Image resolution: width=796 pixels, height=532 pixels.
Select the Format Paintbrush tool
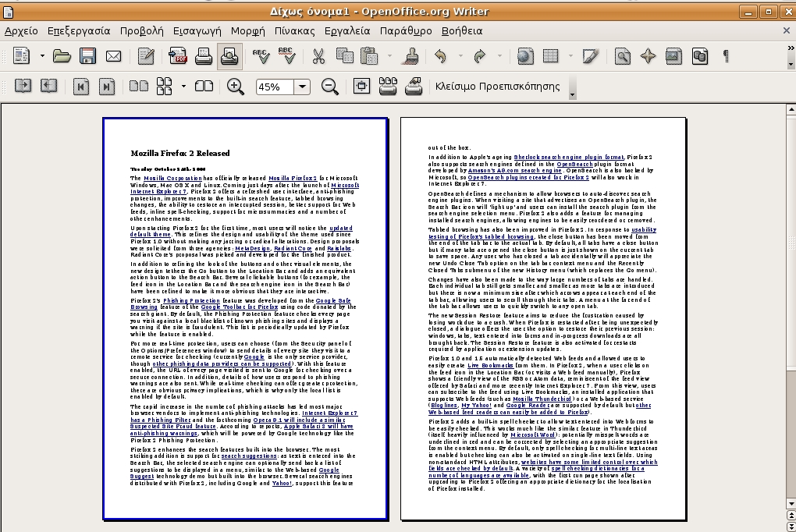410,56
